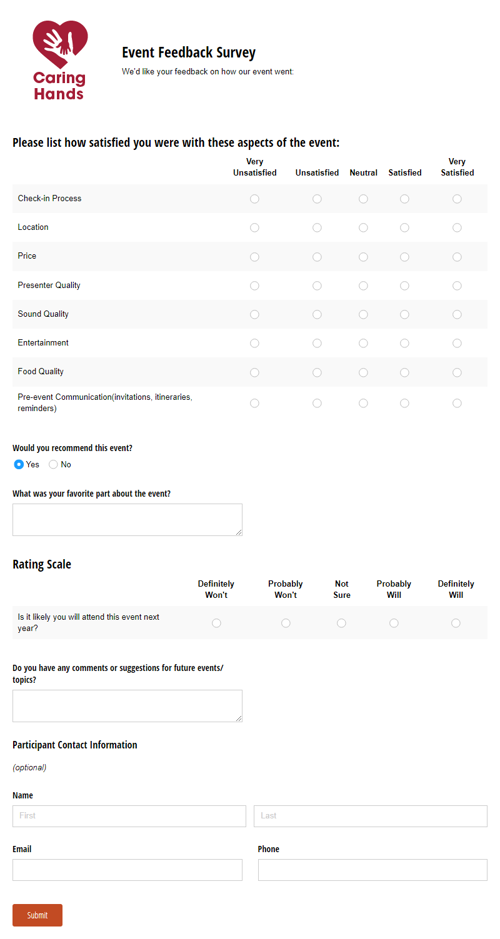Choose Definitely Will attend next year
Image resolution: width=500 pixels, height=939 pixels.
tap(456, 623)
